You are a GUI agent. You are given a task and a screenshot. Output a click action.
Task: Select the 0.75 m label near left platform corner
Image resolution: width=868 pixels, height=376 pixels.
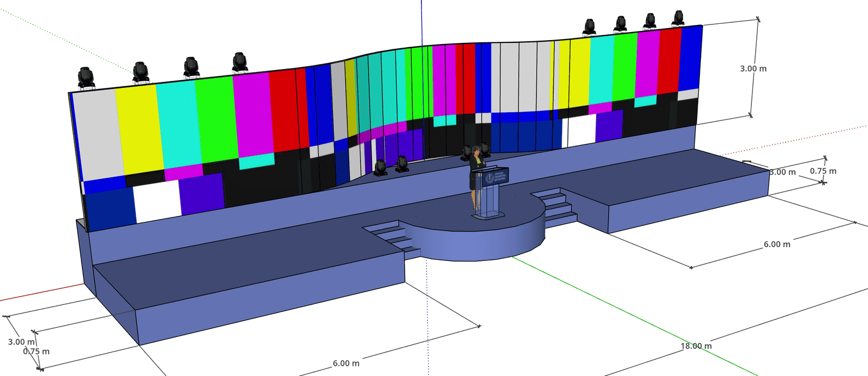(x=36, y=352)
